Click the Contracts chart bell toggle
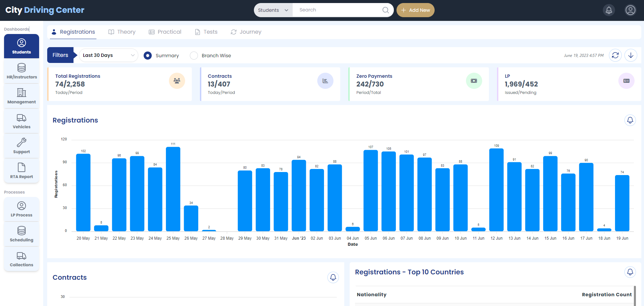Image resolution: width=644 pixels, height=306 pixels. coord(333,277)
